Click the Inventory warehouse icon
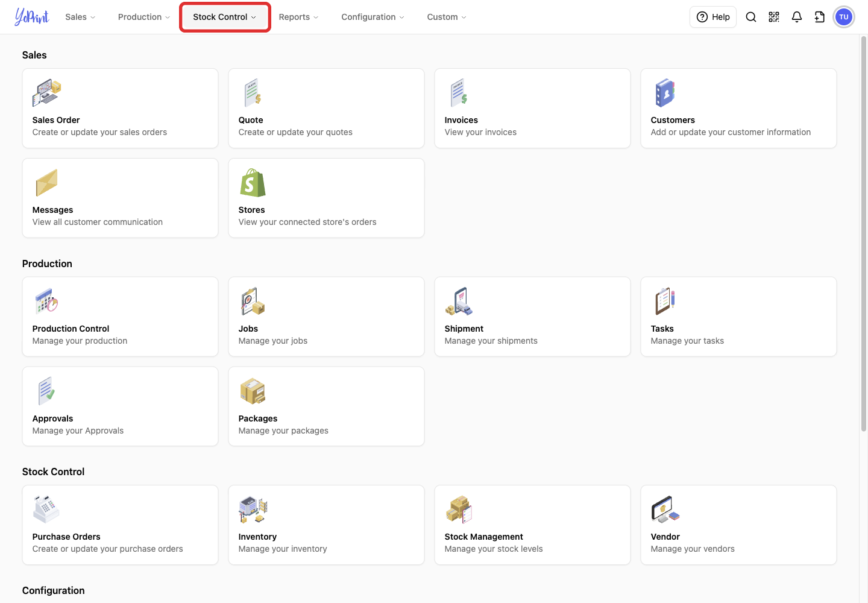 [x=253, y=510]
